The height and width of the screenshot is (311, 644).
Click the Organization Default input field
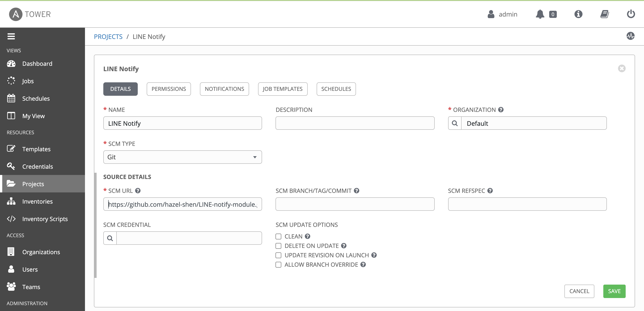[x=534, y=123]
